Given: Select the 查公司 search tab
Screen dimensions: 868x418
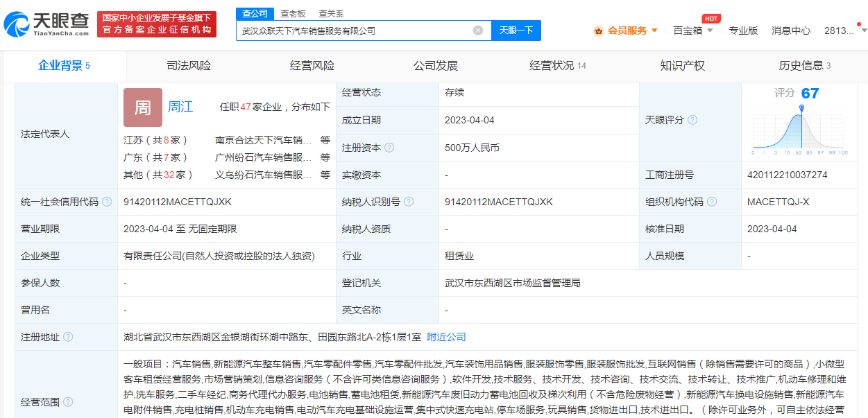Looking at the screenshot, I should tap(253, 13).
